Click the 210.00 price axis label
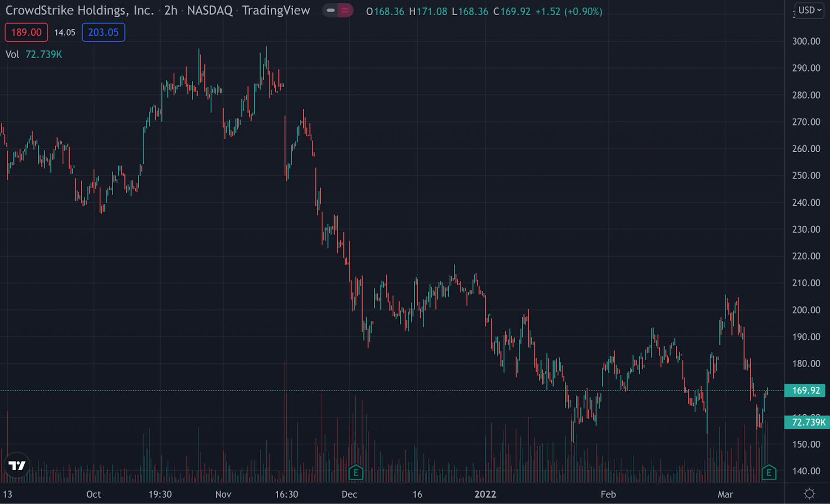The width and height of the screenshot is (830, 504). [x=806, y=283]
